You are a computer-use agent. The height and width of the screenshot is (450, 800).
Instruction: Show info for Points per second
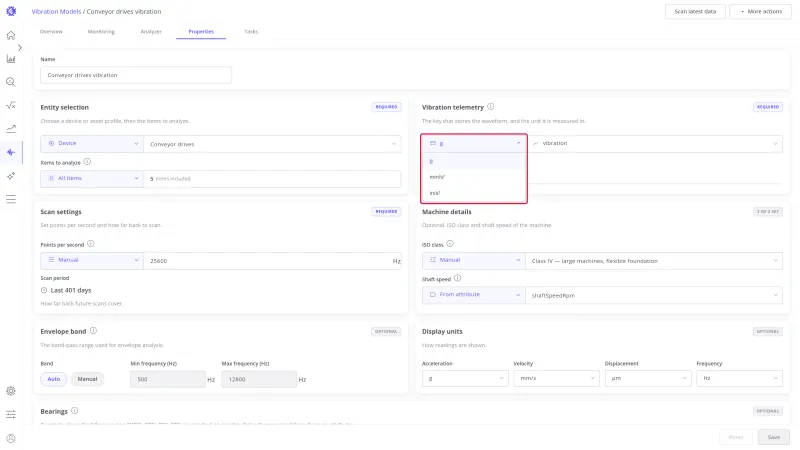[x=91, y=244]
